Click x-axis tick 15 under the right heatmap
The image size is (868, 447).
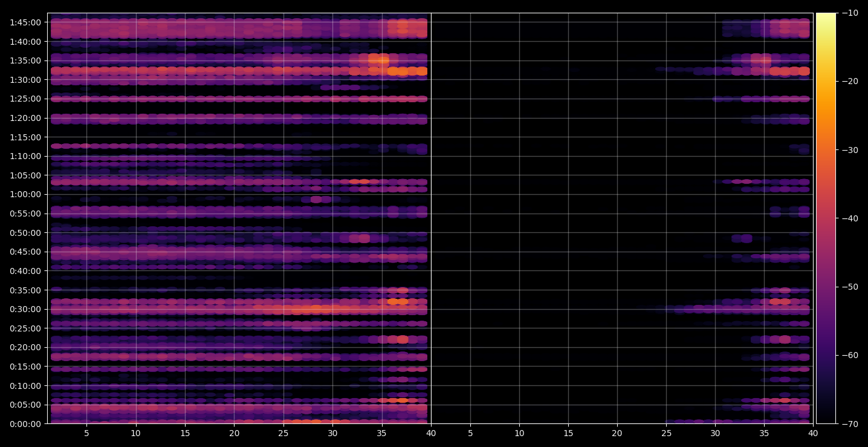pos(568,433)
